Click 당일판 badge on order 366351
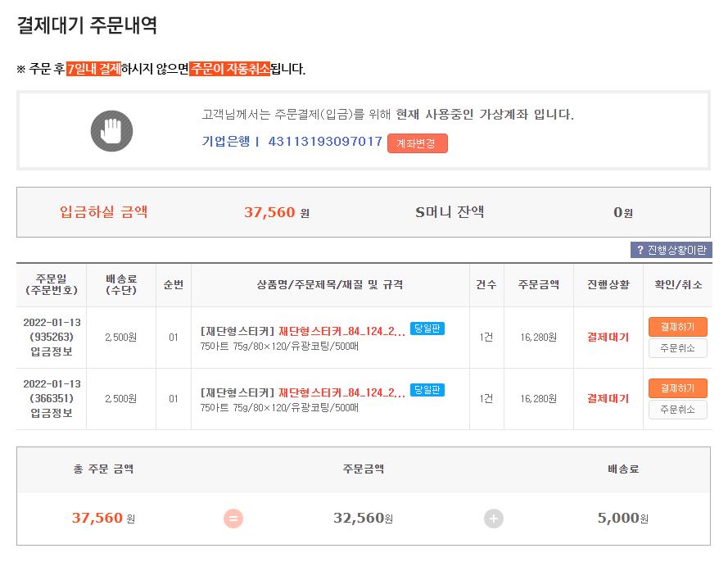This screenshot has width=728, height=562. click(427, 390)
